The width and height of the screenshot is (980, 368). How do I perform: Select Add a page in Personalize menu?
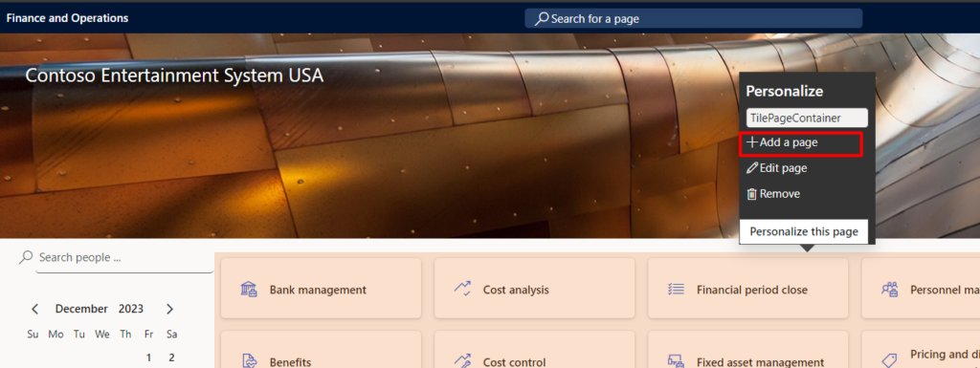click(802, 142)
